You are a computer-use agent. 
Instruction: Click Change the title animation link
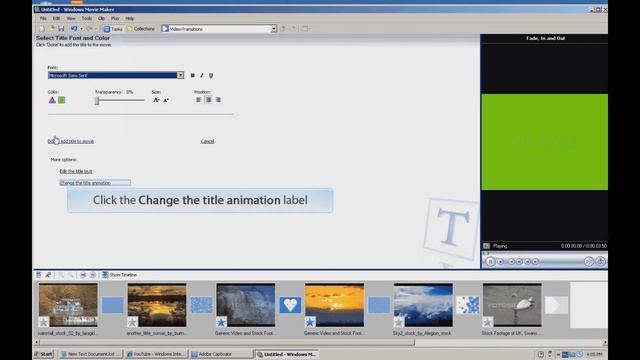tap(85, 183)
